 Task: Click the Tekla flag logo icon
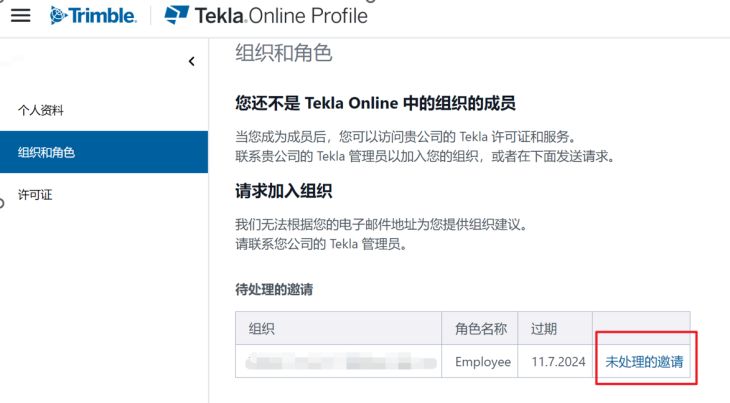pyautogui.click(x=177, y=15)
